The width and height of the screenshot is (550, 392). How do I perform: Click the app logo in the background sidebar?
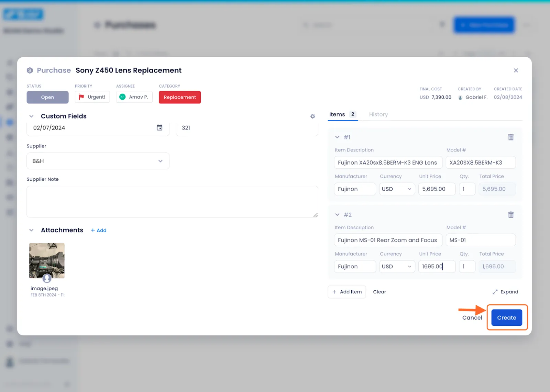[23, 14]
